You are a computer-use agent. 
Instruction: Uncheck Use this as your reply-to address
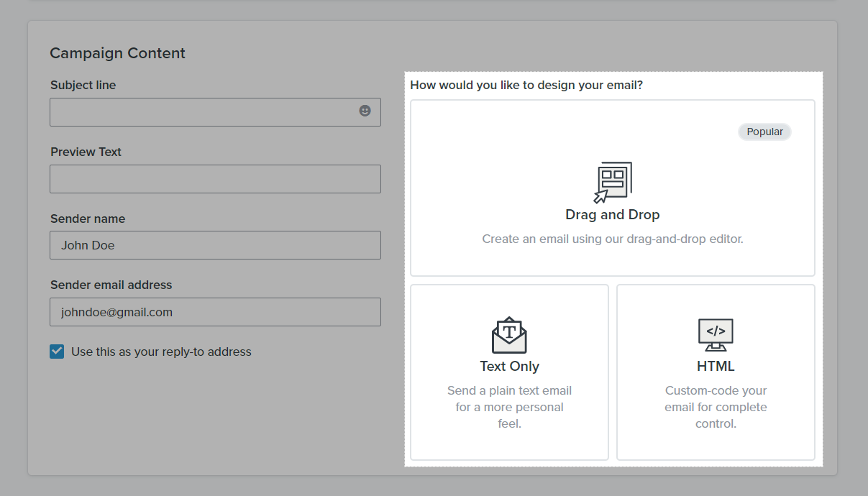[57, 352]
